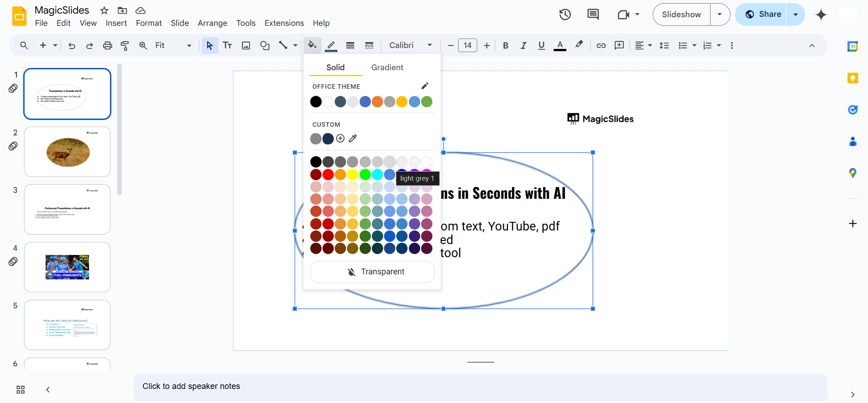Open the Arrange menu
The image size is (868, 403).
212,23
